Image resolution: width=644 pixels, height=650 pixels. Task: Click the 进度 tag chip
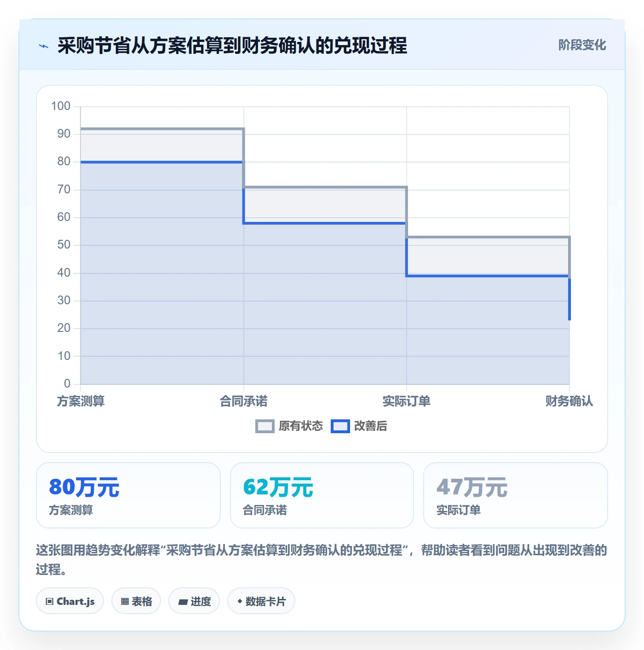click(194, 601)
